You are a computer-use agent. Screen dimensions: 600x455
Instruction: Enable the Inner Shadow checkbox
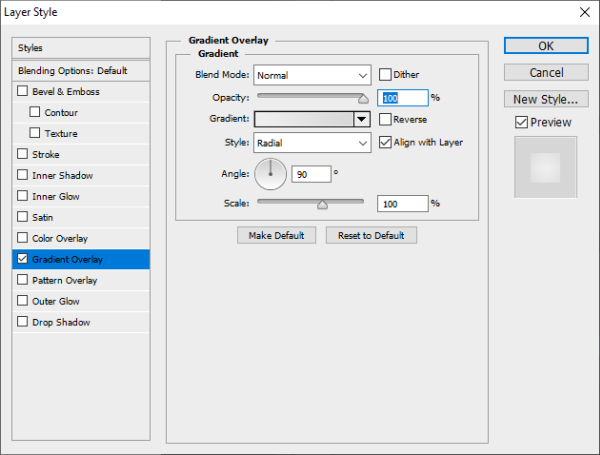tap(23, 175)
